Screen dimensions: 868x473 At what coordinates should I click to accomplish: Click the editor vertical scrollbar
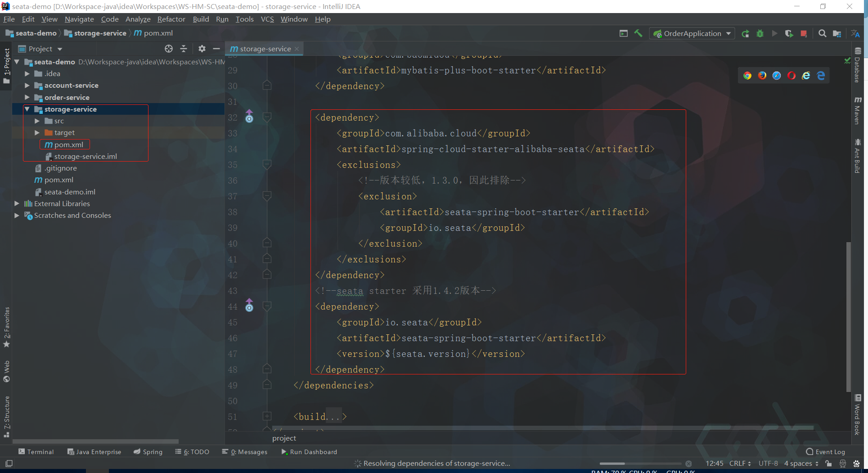[848, 317]
